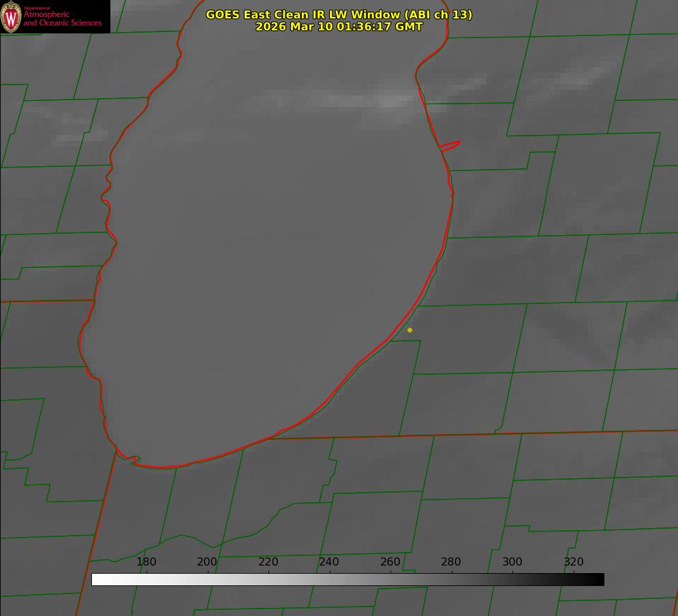Click the small red-outlined spit on east shore
The image size is (678, 616).
pyautogui.click(x=450, y=145)
